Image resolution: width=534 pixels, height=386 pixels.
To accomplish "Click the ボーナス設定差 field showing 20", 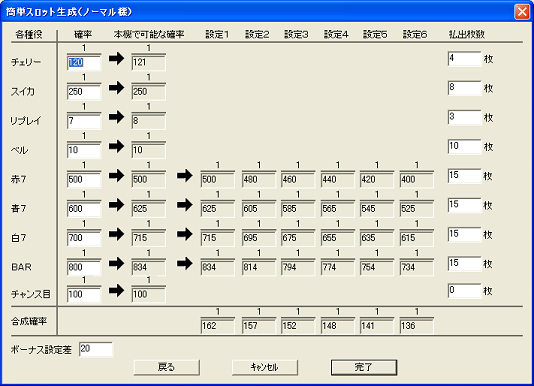I will (96, 349).
